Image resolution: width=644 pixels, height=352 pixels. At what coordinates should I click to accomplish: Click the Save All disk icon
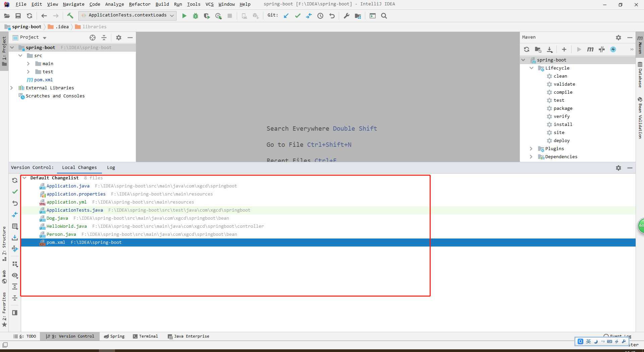(x=18, y=16)
